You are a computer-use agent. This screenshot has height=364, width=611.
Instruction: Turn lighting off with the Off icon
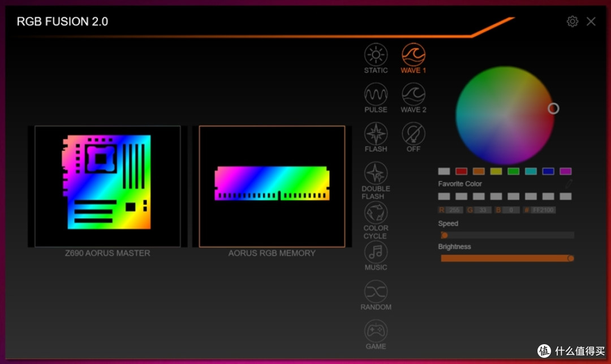pos(414,134)
